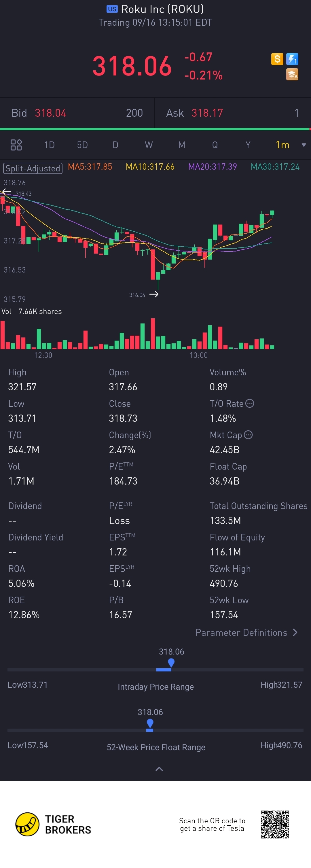Tap the last green candlestick on chart
Viewport: 311px width, 868px height.
point(272,213)
